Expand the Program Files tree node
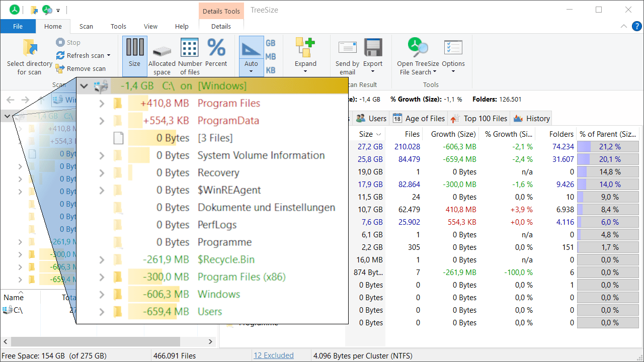 (x=101, y=103)
